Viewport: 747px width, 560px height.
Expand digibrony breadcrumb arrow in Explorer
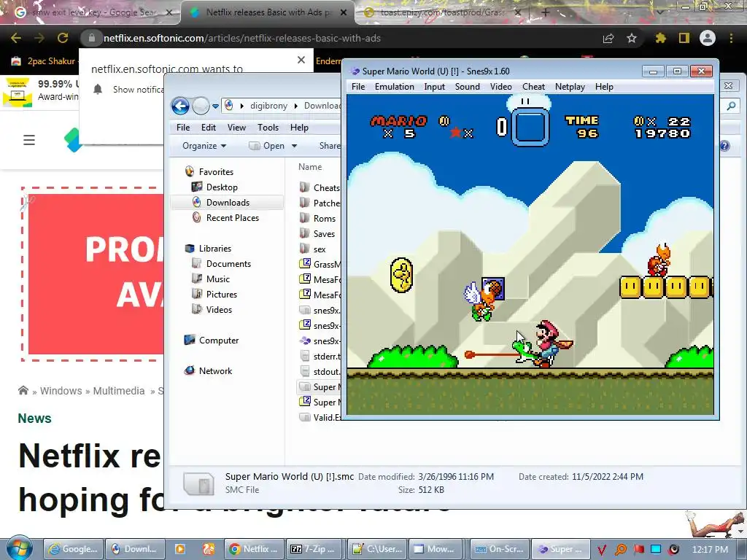296,106
